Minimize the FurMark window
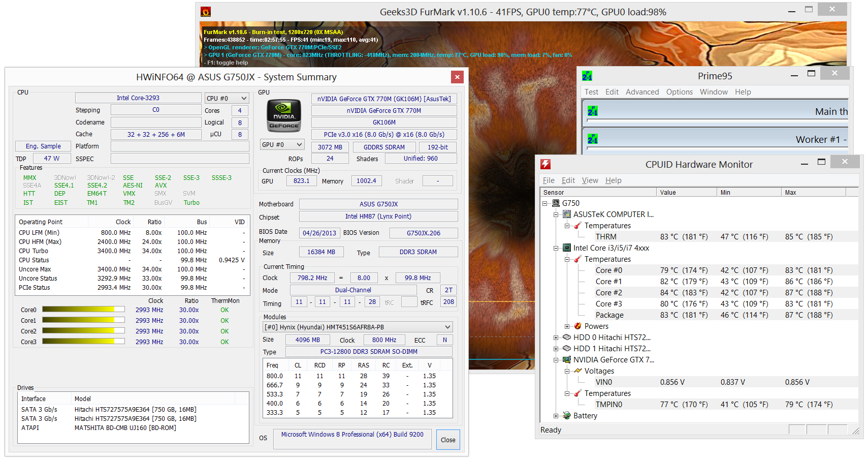Screen dimensions: 868x460 point(791,10)
